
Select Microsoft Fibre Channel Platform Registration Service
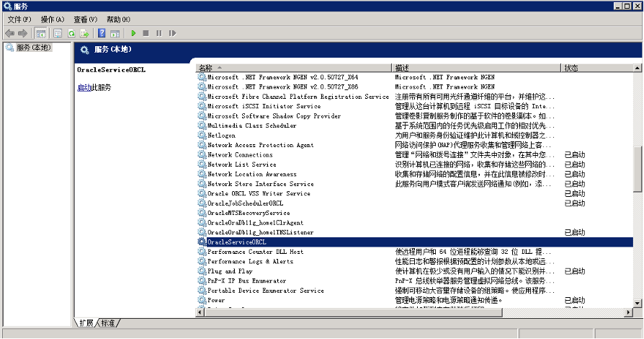(x=415, y=97)
